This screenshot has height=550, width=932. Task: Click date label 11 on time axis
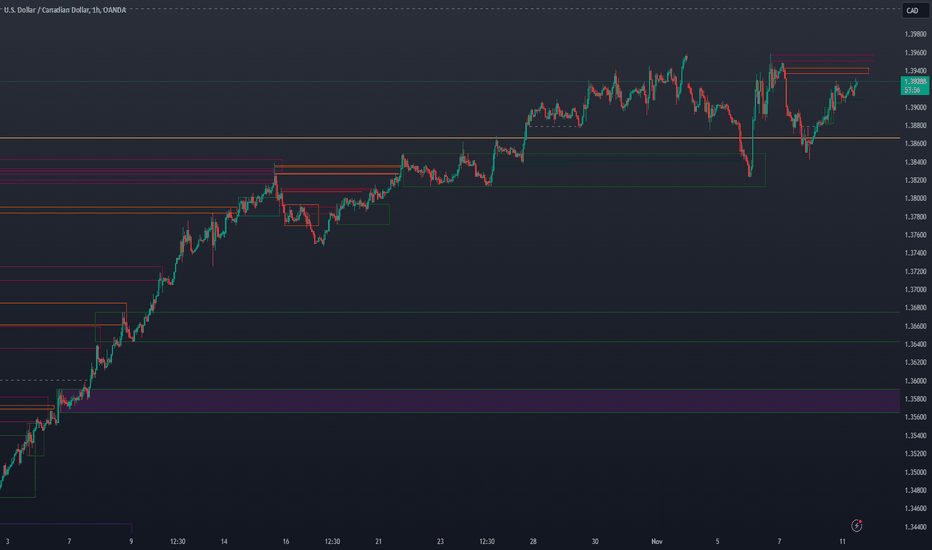pos(842,542)
